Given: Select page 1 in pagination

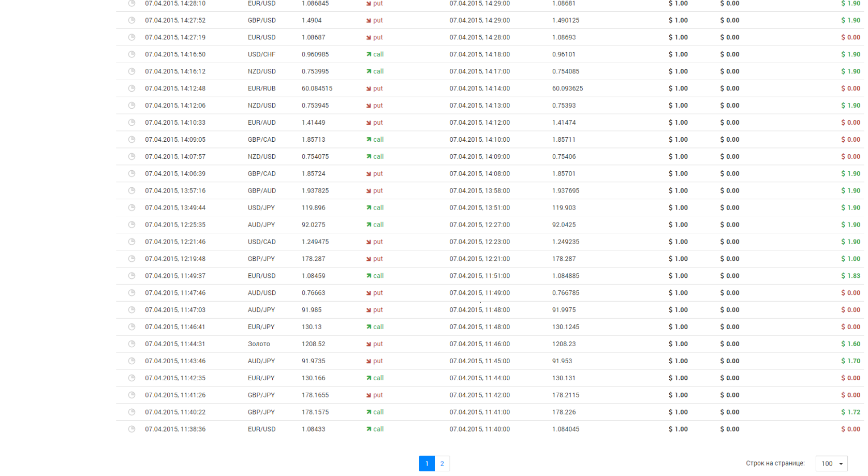Looking at the screenshot, I should [426, 464].
